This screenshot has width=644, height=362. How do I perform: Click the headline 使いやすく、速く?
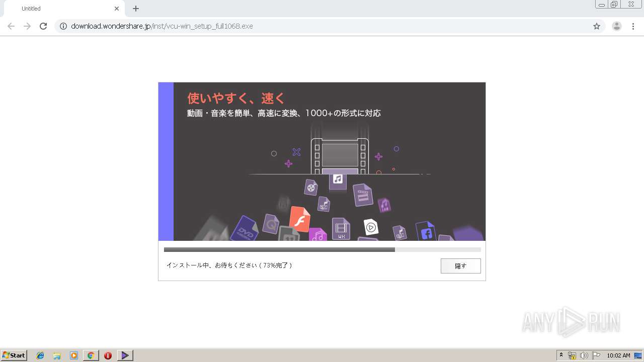pyautogui.click(x=236, y=98)
